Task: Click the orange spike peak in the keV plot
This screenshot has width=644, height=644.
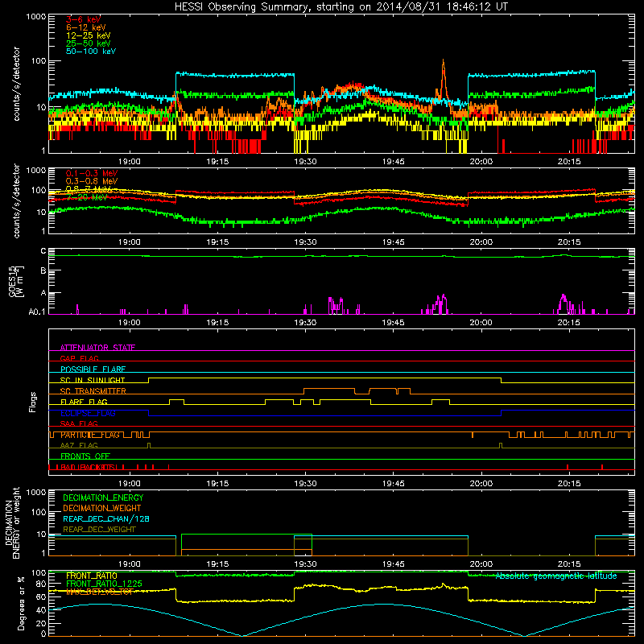Action: tap(444, 61)
